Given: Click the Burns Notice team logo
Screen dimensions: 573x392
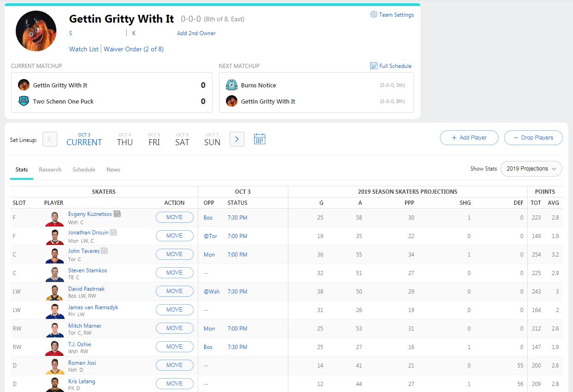Looking at the screenshot, I should pos(231,85).
